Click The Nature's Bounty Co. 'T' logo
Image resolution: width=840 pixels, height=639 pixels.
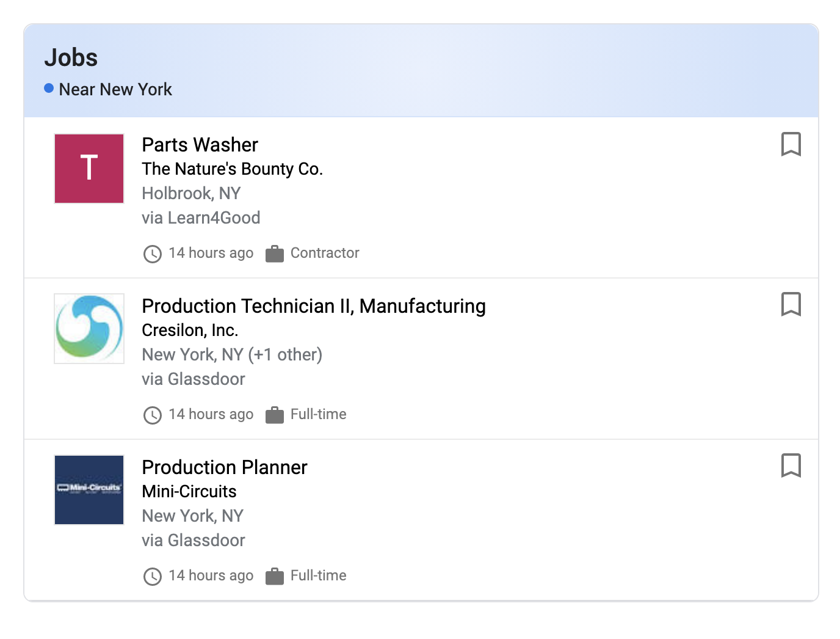tap(89, 169)
